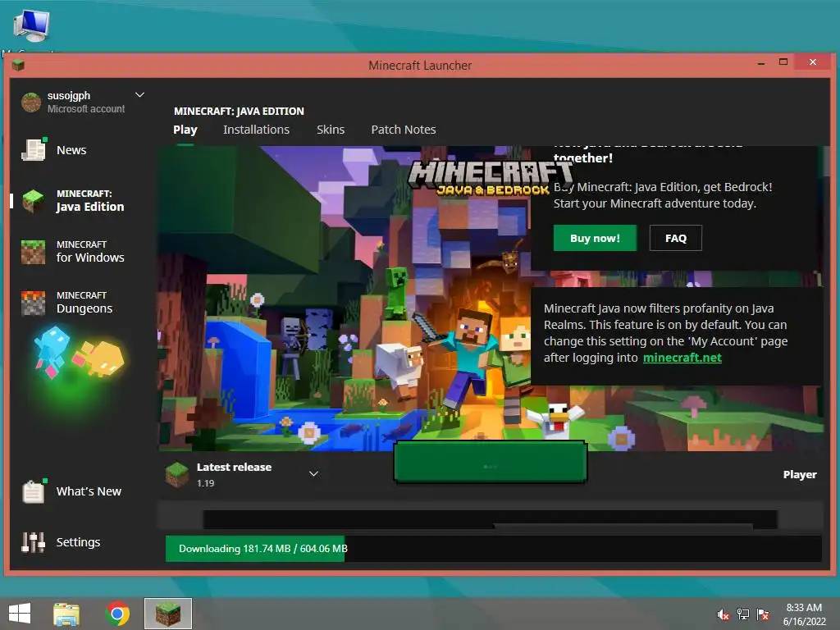This screenshot has height=630, width=840.
Task: Click the Minecraft Java & Bedrock logo
Action: tap(489, 178)
